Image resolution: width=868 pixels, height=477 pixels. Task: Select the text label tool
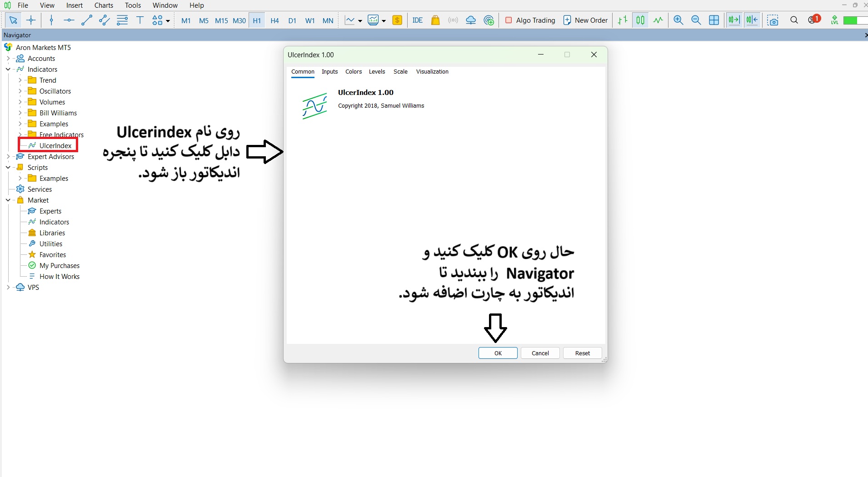pos(140,20)
